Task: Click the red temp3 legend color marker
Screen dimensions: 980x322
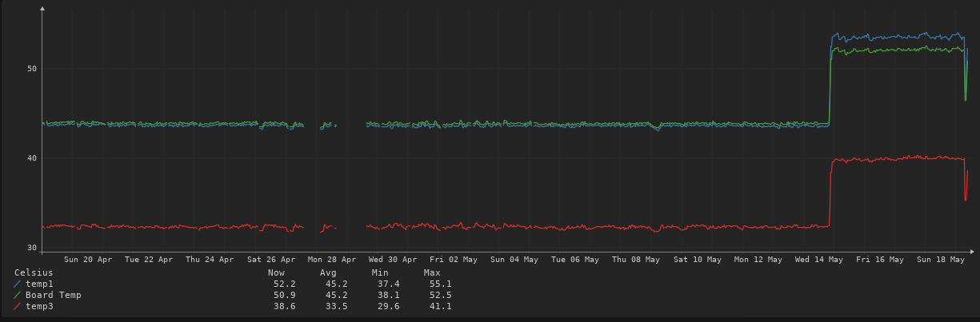Action: (x=18, y=306)
